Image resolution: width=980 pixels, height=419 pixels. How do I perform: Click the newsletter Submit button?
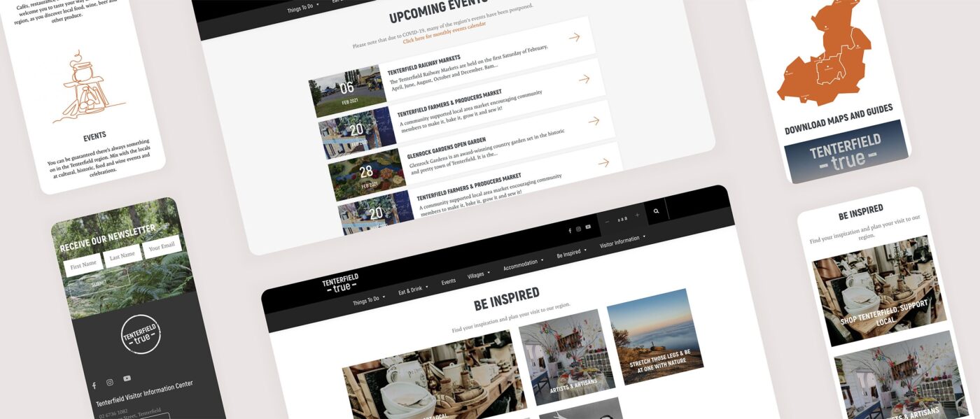(x=99, y=284)
